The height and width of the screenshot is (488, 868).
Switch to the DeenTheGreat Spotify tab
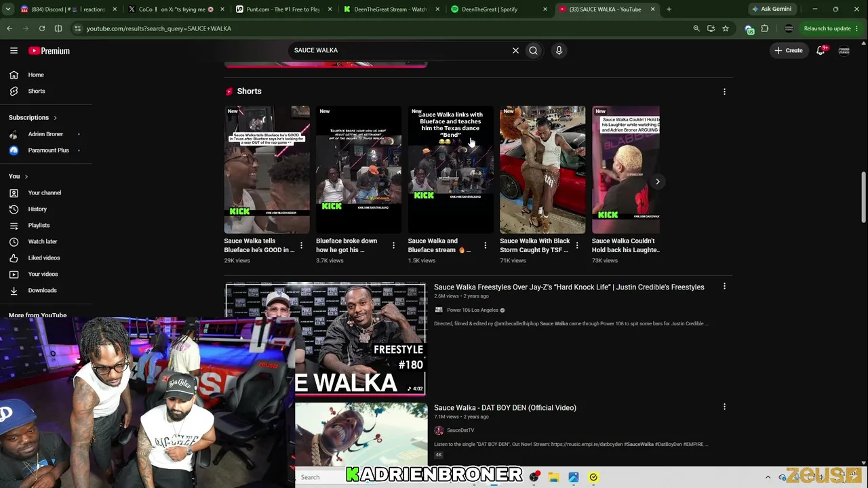500,9
